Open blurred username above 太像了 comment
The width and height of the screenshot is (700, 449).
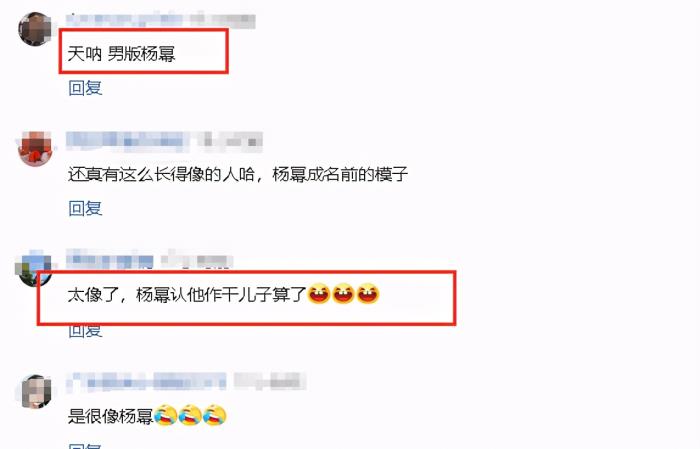coord(110,259)
